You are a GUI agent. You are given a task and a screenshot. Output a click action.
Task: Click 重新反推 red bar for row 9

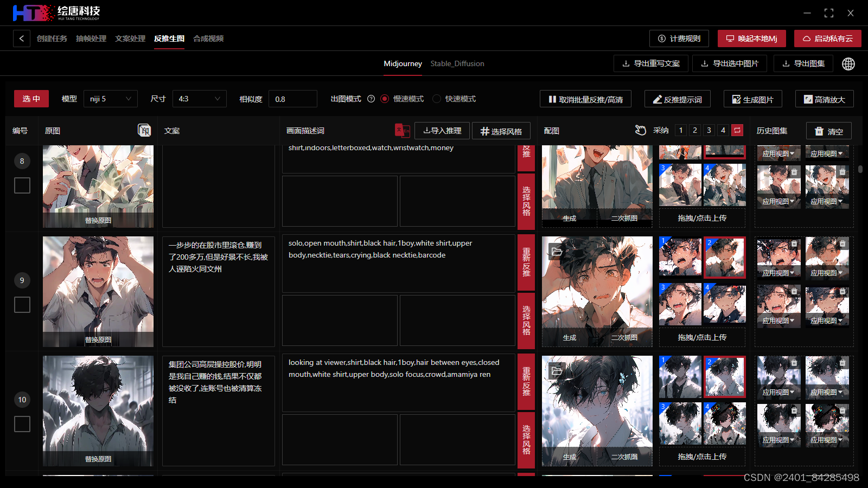(x=526, y=262)
